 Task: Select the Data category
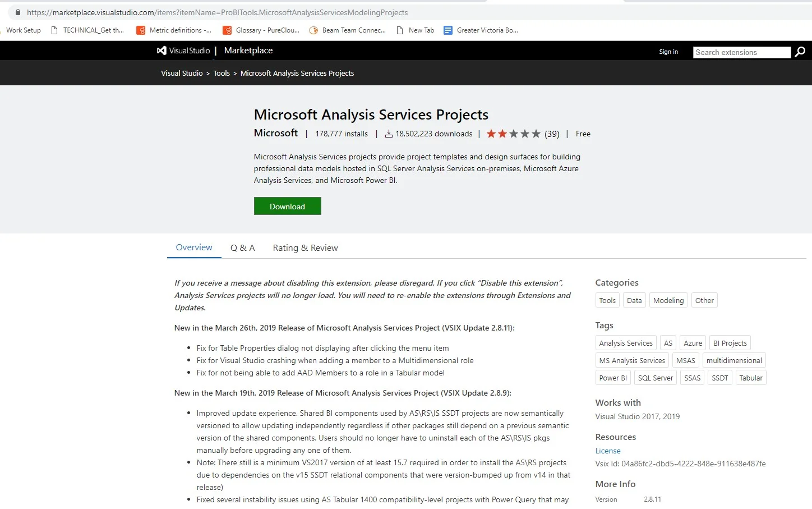pos(634,300)
